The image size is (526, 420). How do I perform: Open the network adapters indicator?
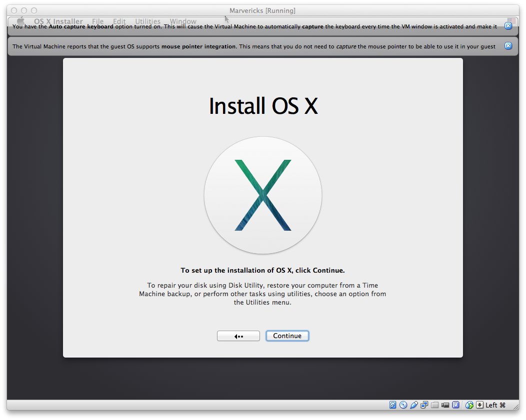tap(424, 405)
